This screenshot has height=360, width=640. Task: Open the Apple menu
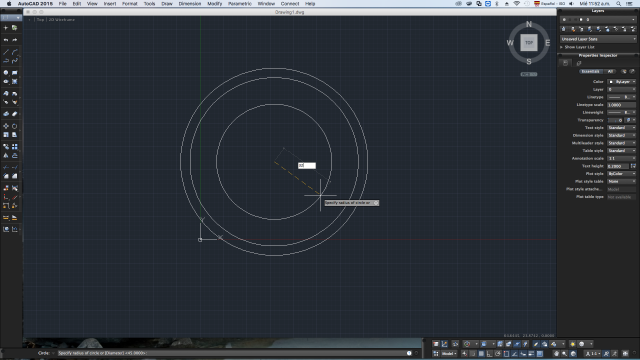(x=9, y=4)
